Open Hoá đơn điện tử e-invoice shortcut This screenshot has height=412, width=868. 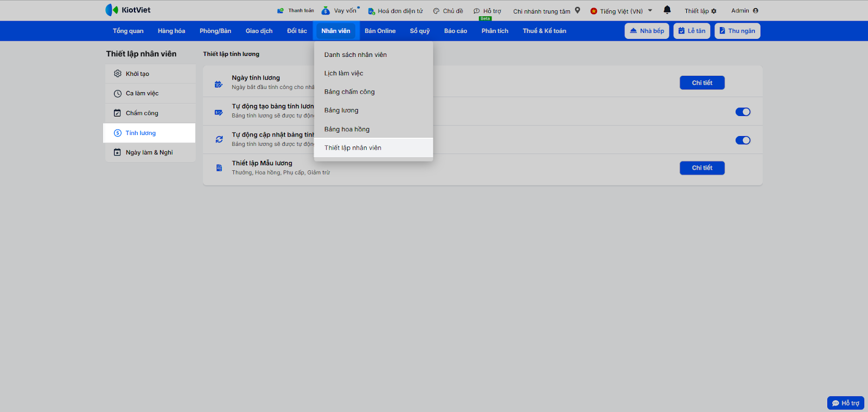395,11
